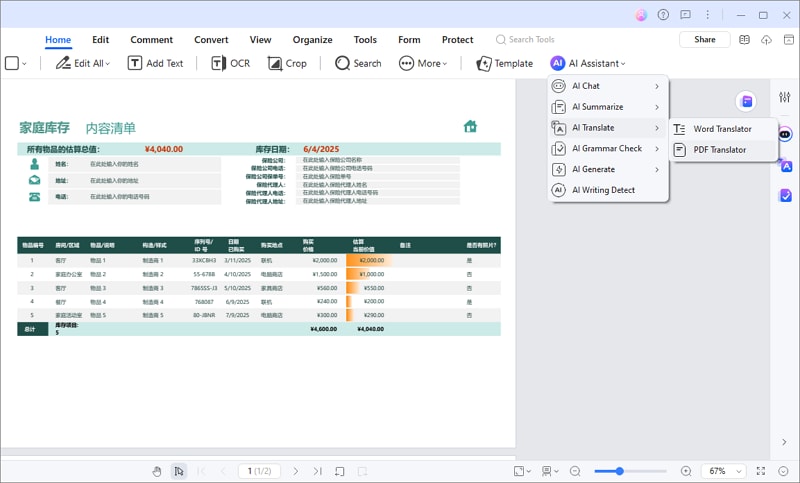Screen dimensions: 800x483
Task: Open the Organize tab
Action: (312, 40)
